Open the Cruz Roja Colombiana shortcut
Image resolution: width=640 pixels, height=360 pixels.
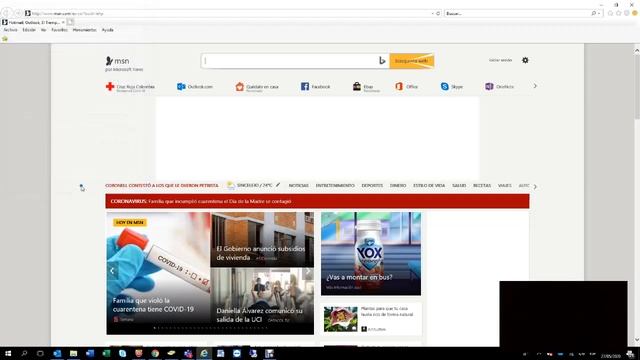(x=130, y=87)
